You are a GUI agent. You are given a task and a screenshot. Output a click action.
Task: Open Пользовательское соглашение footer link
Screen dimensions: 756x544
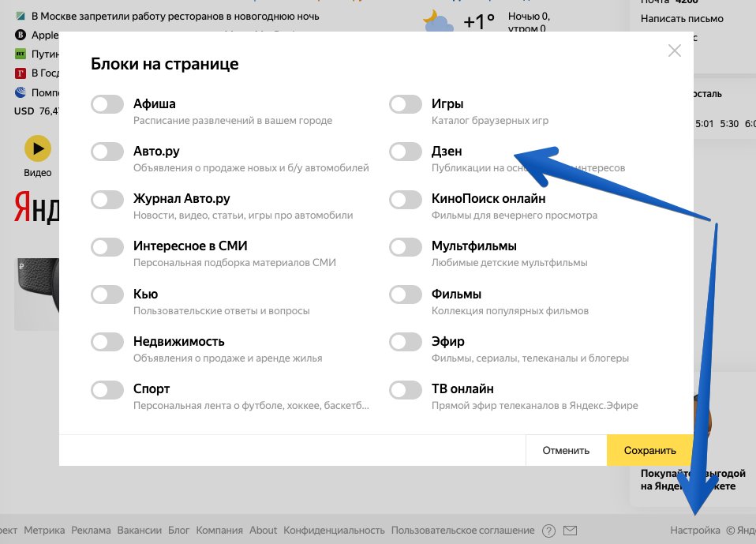[463, 530]
